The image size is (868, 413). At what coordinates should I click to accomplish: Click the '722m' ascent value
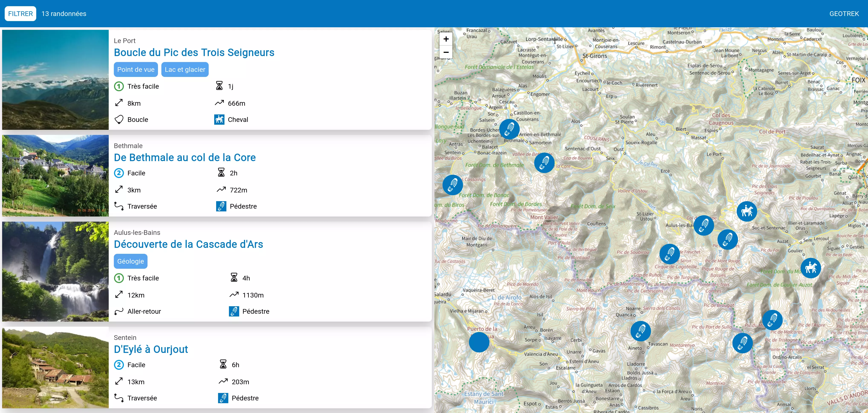(239, 190)
